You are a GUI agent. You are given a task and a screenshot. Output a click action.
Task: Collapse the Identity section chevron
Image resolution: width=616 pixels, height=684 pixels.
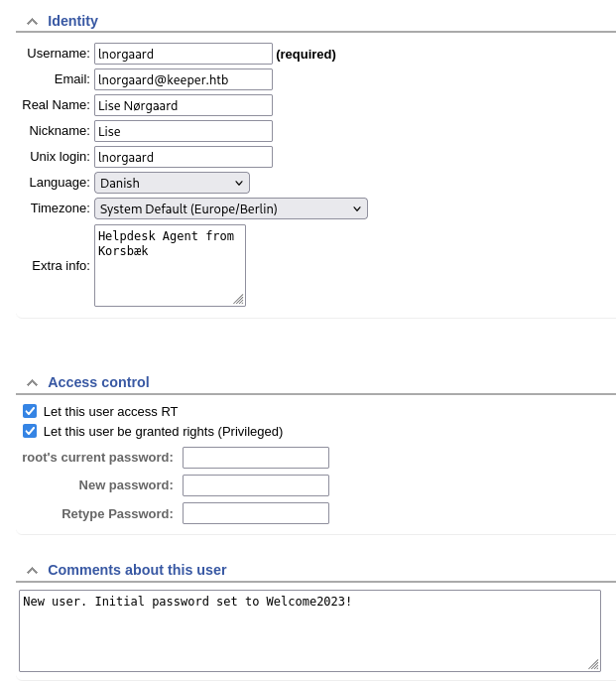pos(32,21)
